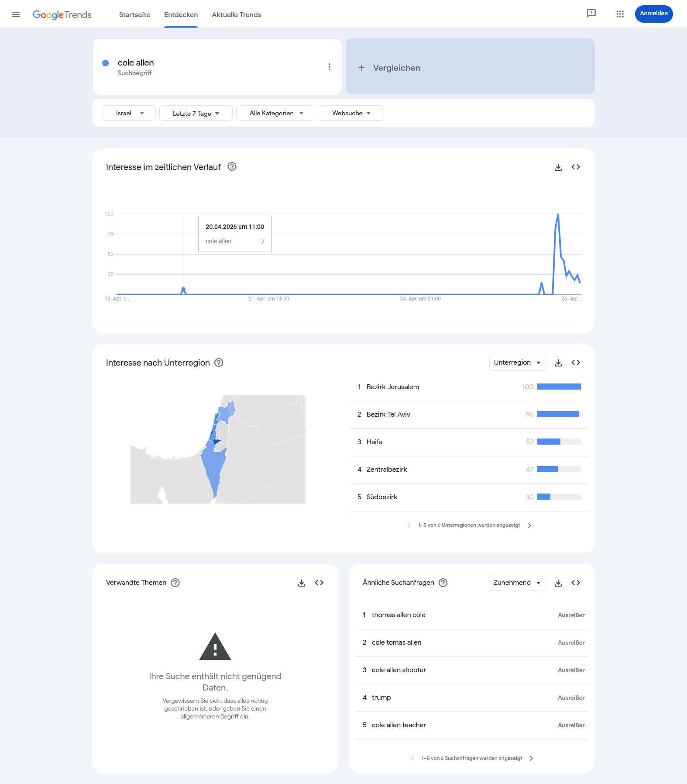Click the Haifa value bar

click(559, 442)
